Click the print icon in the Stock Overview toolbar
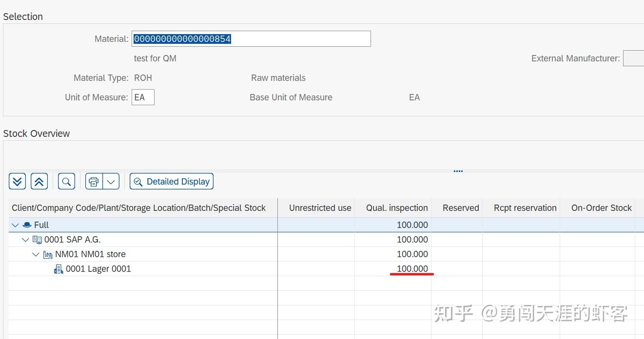644x339 pixels. pyautogui.click(x=93, y=181)
